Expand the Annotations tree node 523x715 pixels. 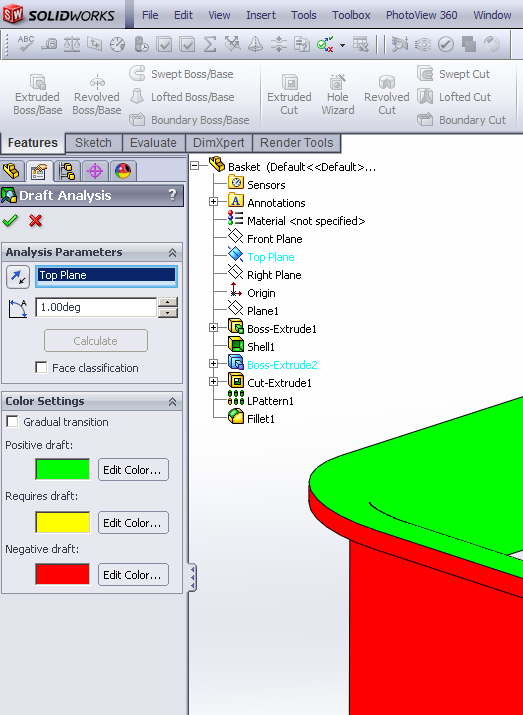click(x=213, y=202)
